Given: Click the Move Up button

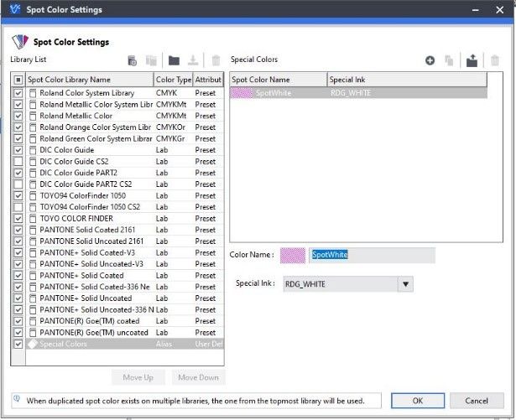Looking at the screenshot, I should point(138,377).
